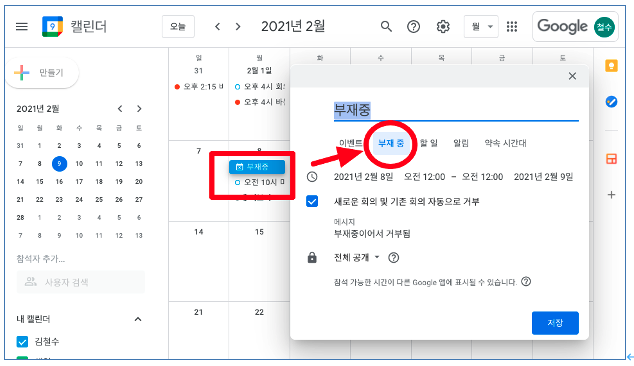Toggle auto-decline meetings checkbox
The image size is (634, 366).
pos(312,201)
